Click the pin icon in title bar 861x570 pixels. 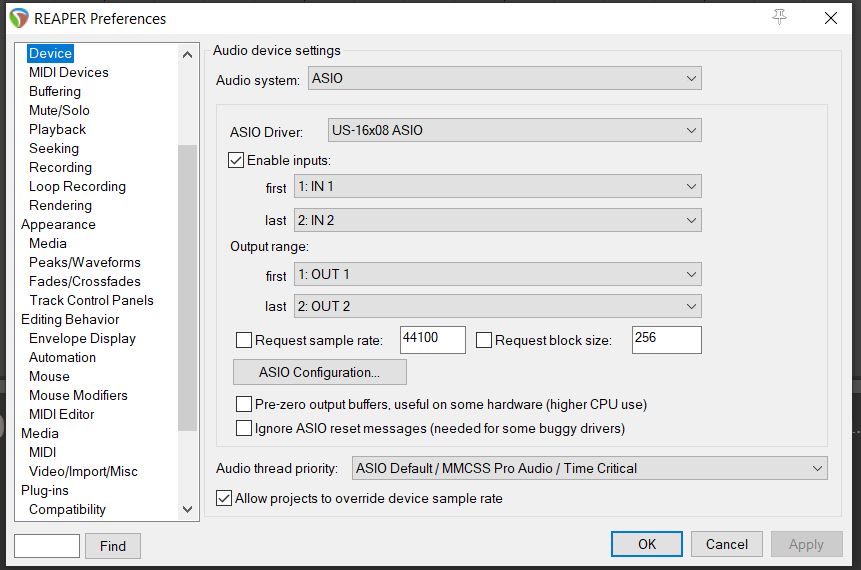point(780,18)
